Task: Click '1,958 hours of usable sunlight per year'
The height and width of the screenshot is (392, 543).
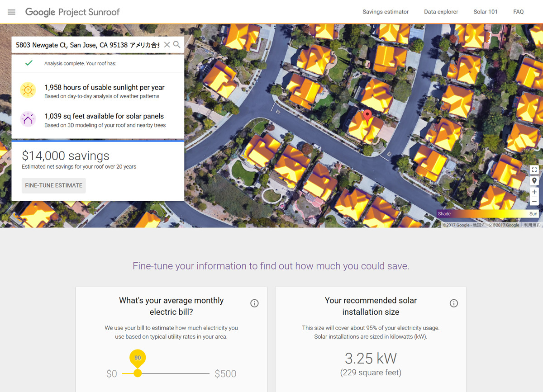Action: pyautogui.click(x=105, y=88)
